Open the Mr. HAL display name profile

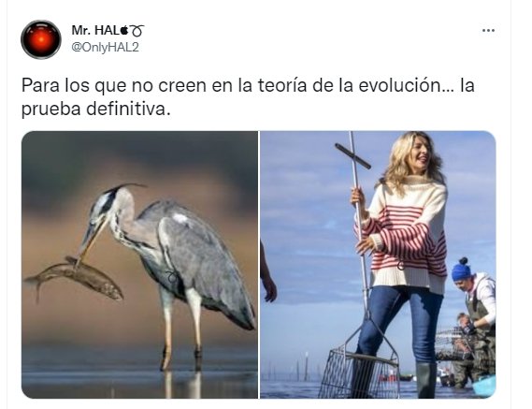coord(95,31)
